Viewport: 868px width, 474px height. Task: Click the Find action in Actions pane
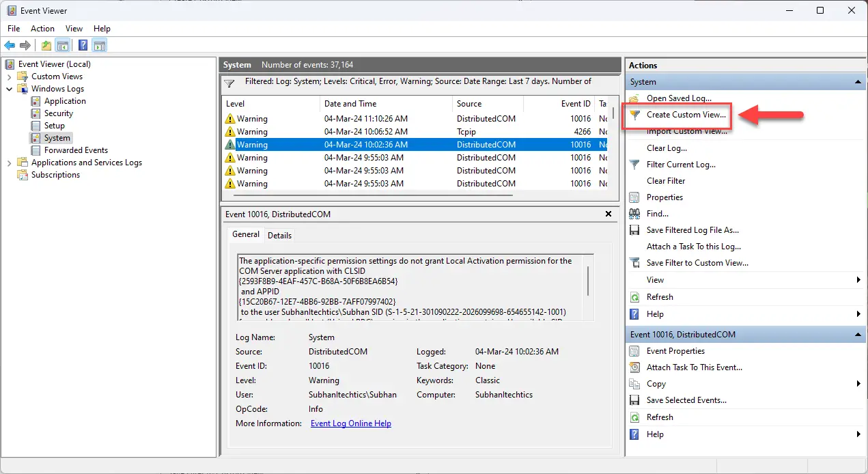(656, 214)
